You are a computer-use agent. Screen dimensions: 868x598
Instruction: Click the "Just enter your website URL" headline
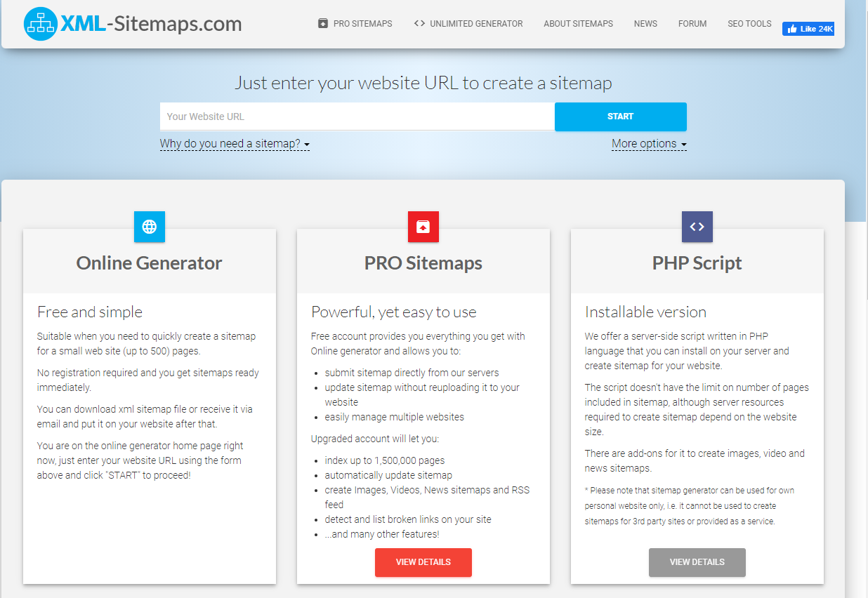(423, 83)
